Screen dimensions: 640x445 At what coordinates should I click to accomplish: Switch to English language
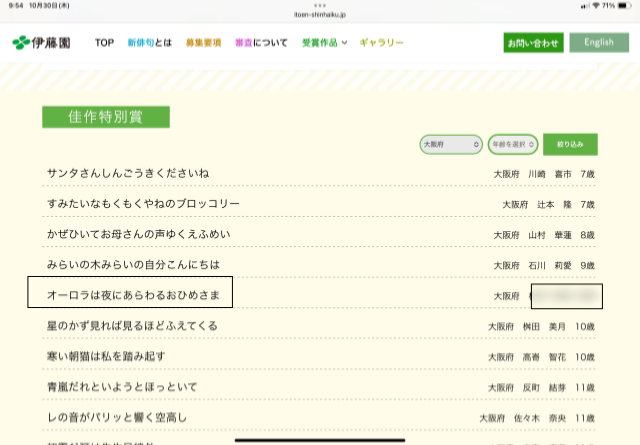(x=599, y=43)
